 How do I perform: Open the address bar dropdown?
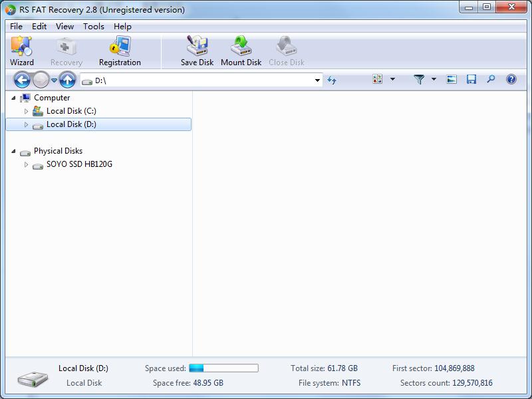pos(317,79)
